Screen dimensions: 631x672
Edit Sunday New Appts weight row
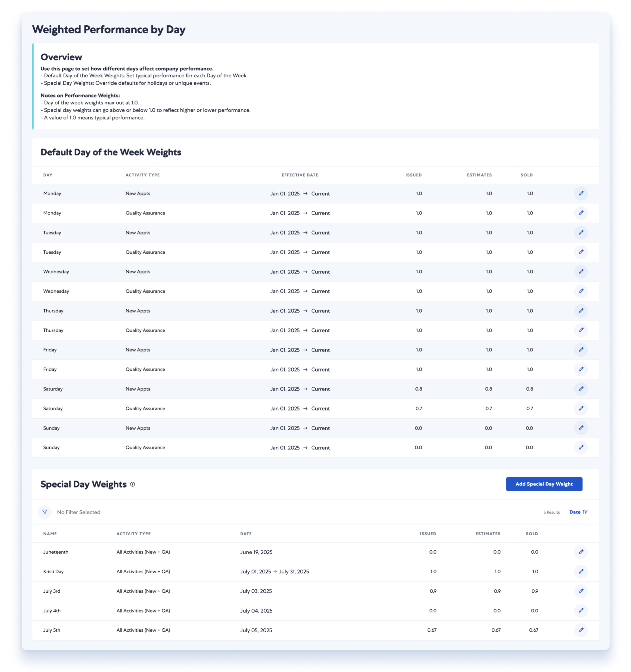[581, 428]
